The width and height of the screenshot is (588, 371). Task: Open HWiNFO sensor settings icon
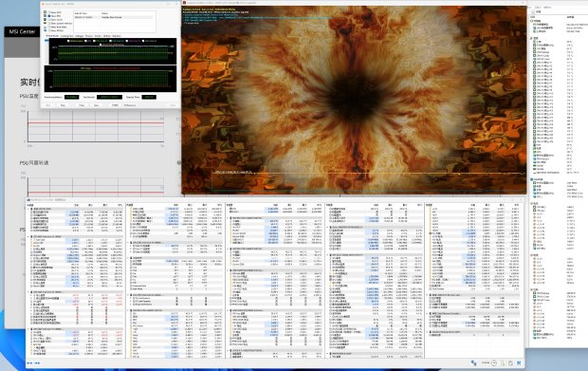pos(510,362)
